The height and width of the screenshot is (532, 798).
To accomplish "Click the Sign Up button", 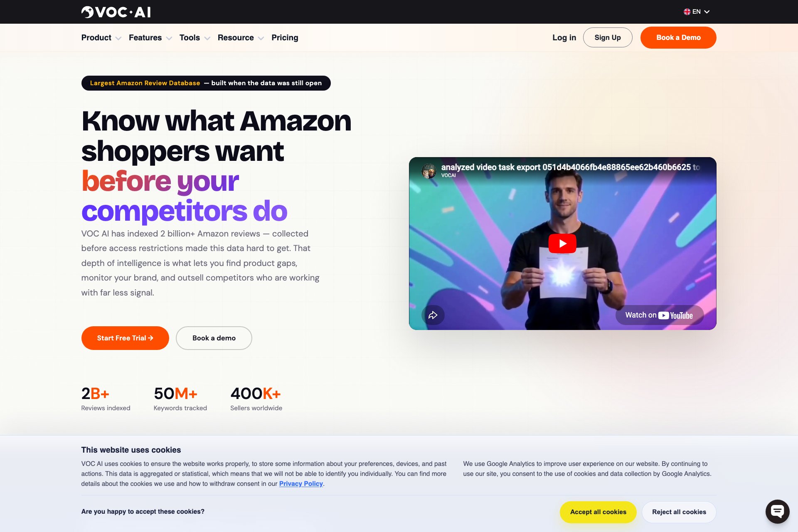I will (x=608, y=37).
